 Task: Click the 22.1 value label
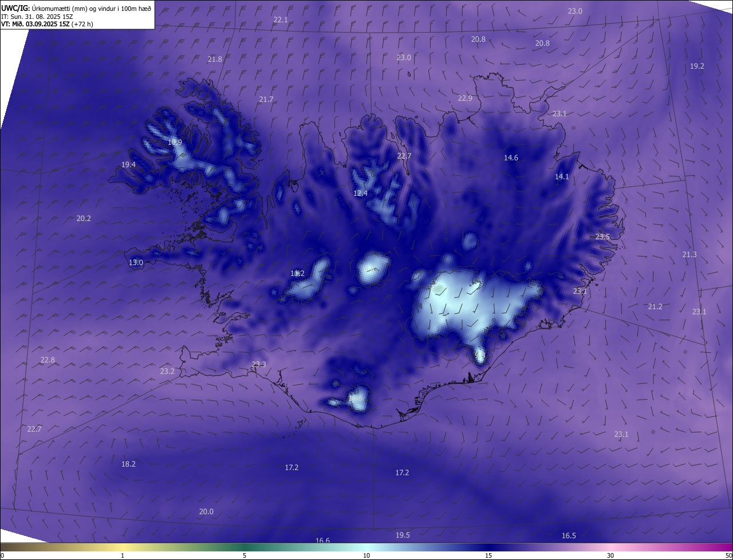[x=281, y=19]
